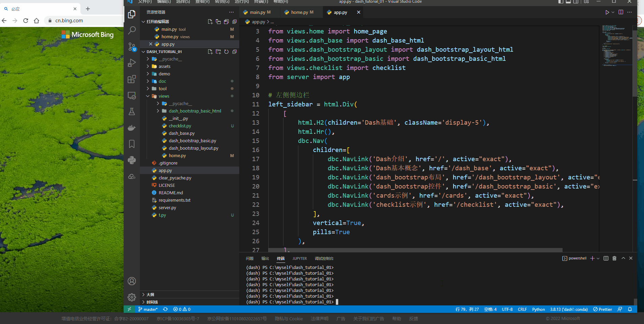Open the Run and Debug view
Viewport: 644px width, 324px height.
tap(132, 63)
